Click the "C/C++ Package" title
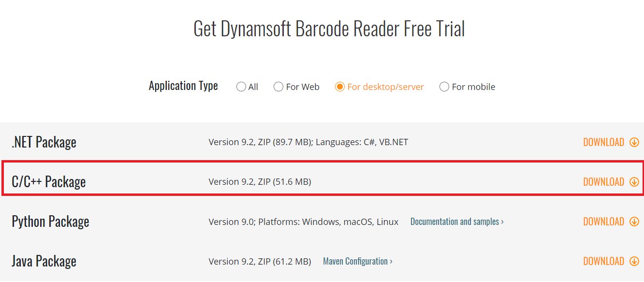Viewport: 644px width, 282px height. pyautogui.click(x=49, y=182)
